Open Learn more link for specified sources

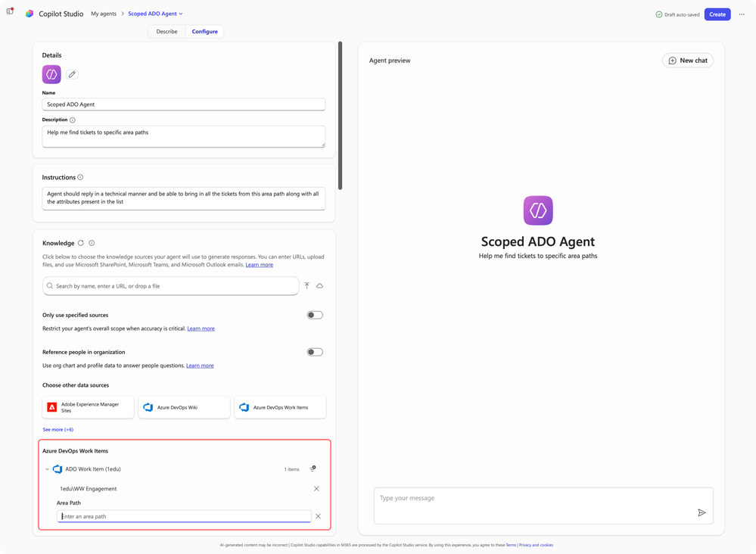(x=201, y=328)
